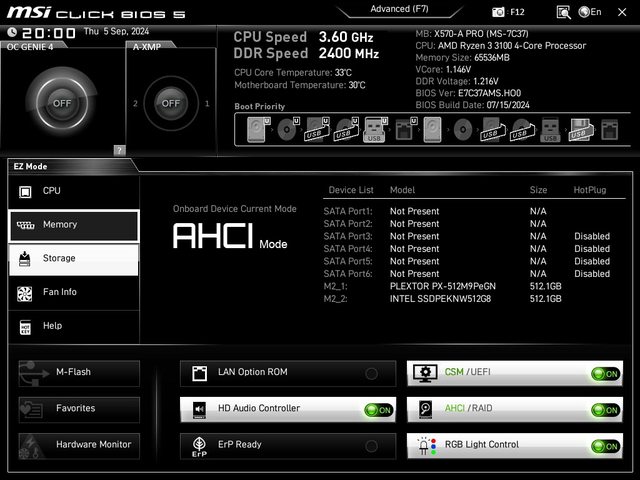Open the CPU section in sidebar
The width and height of the screenshot is (640, 480).
pos(74,191)
